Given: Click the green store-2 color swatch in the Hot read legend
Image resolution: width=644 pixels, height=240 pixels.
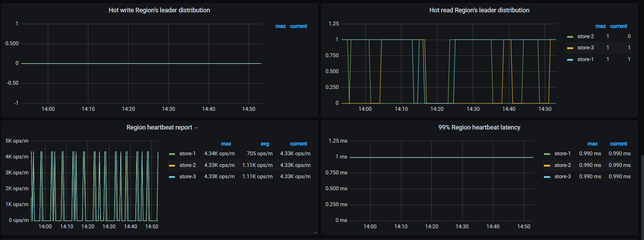Looking at the screenshot, I should [x=570, y=37].
